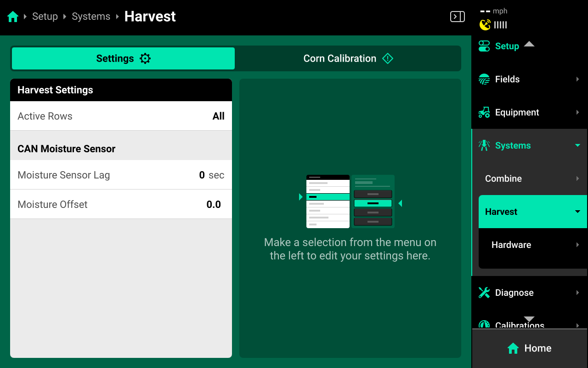The height and width of the screenshot is (368, 588).
Task: Switch to the Corn Calibration tab
Action: tap(348, 58)
